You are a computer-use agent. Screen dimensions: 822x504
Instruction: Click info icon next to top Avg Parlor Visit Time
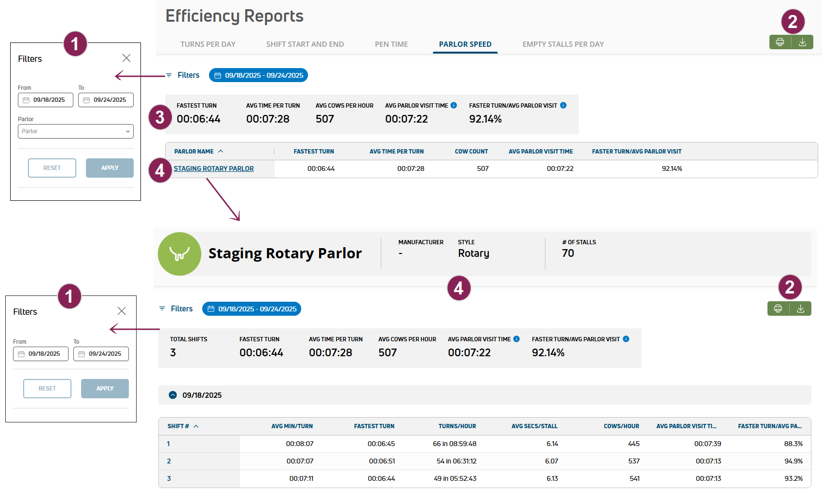(x=454, y=105)
